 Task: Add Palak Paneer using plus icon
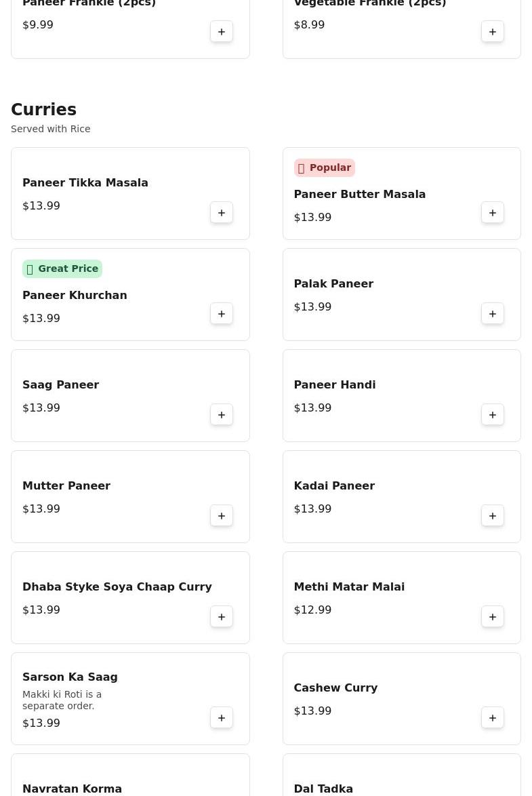[x=493, y=314]
